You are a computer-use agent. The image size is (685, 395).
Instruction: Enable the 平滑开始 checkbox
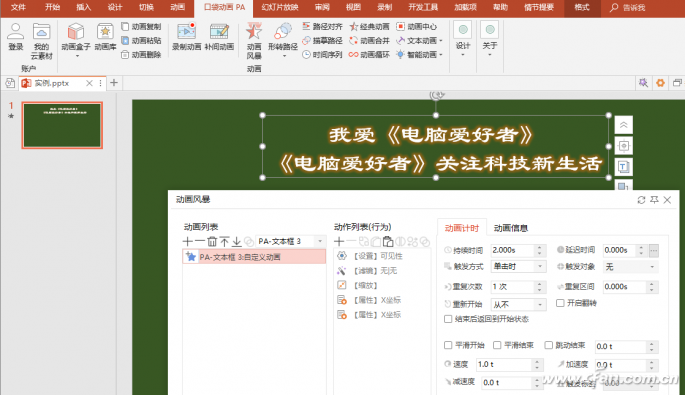point(448,345)
